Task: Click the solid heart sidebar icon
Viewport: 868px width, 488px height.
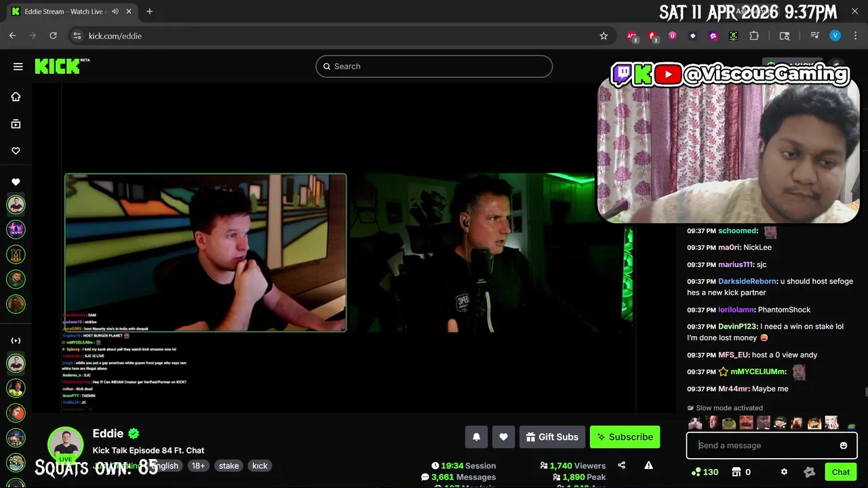Action: (x=16, y=182)
